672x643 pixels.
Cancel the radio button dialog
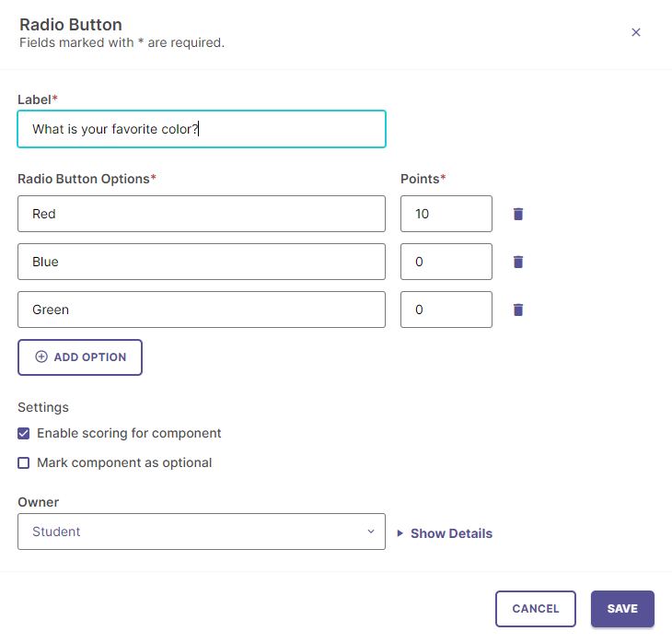535,609
